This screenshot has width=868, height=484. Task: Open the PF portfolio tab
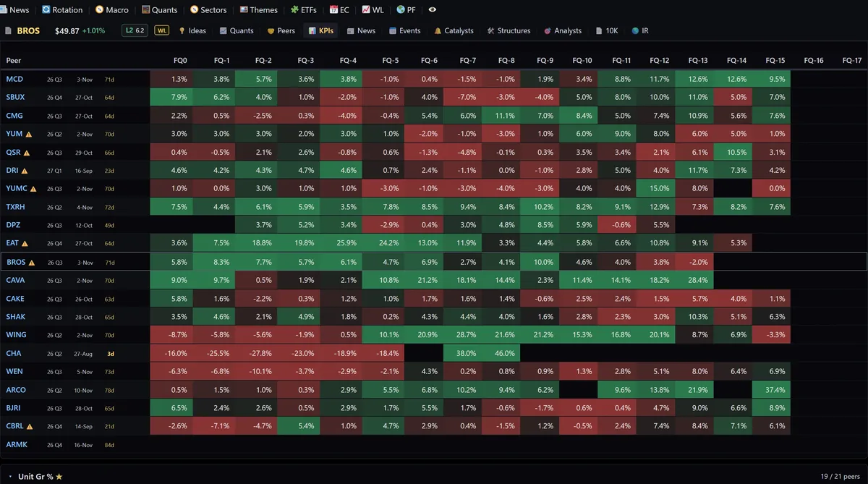(x=406, y=10)
